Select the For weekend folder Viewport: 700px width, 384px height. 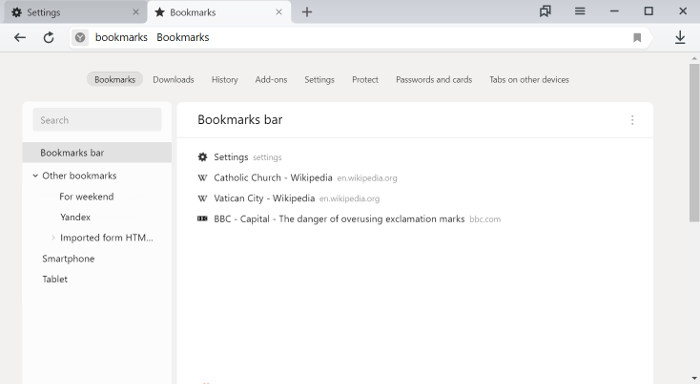(x=87, y=196)
